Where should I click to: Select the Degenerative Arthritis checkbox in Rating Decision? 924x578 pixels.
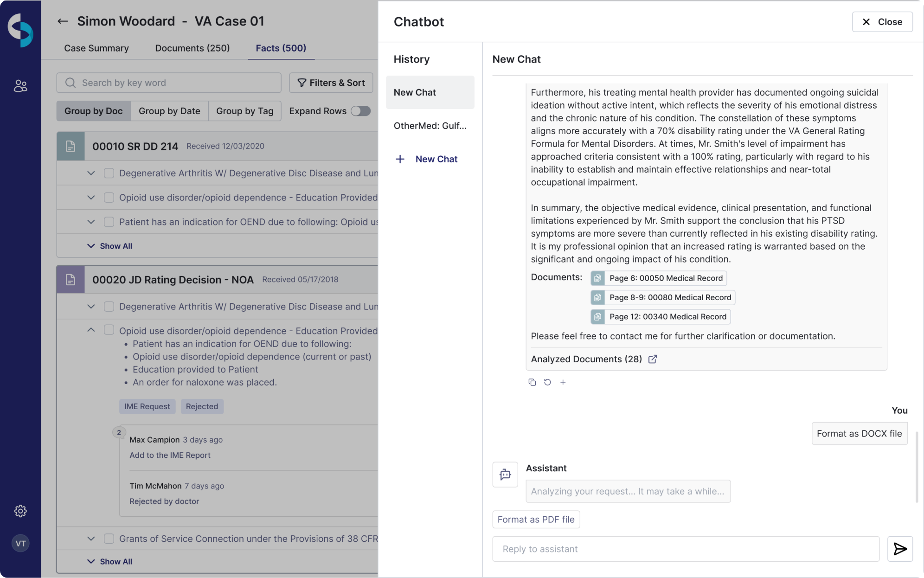(109, 306)
